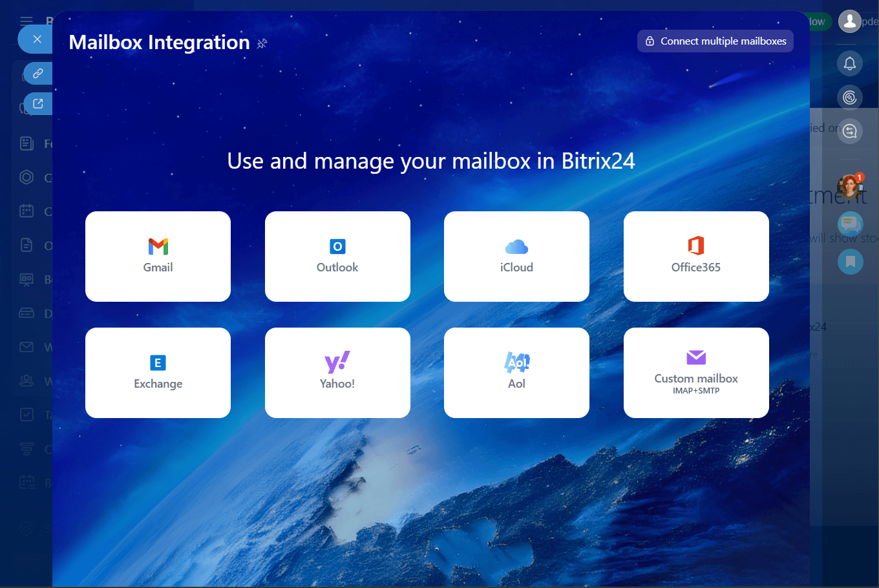Open chat with red-haired contact avatar

849,187
